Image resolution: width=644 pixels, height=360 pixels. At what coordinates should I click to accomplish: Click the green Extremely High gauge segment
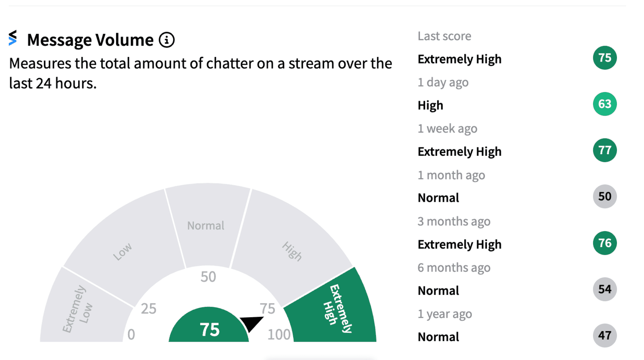334,309
